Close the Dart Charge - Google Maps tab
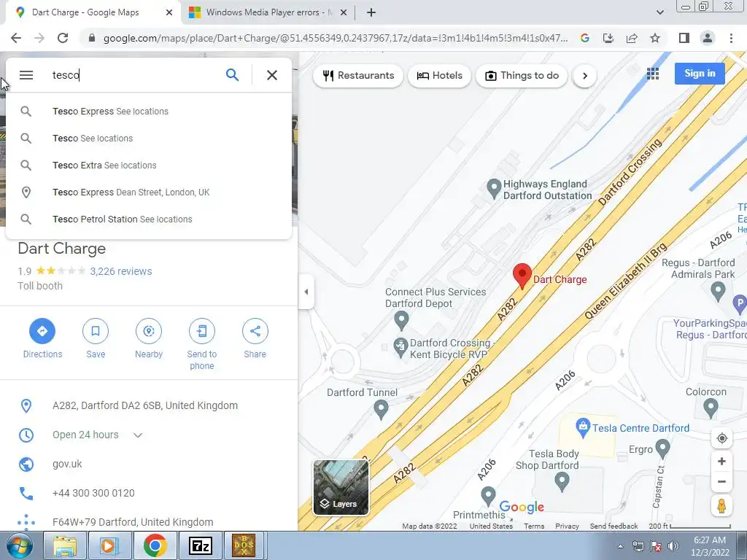The image size is (747, 560). 169,12
